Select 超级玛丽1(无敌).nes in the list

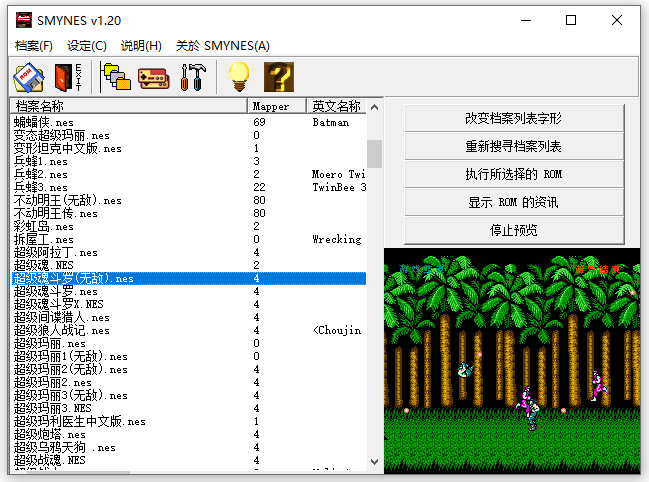70,356
